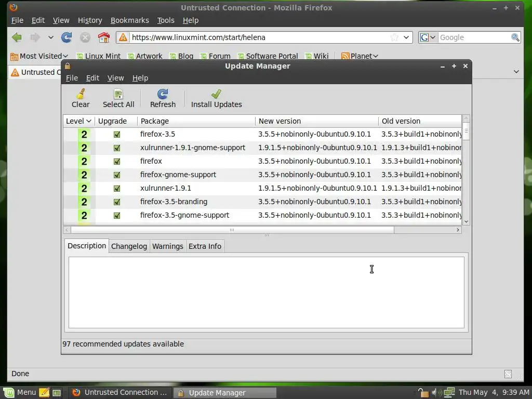
Task: Launch text editor from panel launcher
Action: pyautogui.click(x=44, y=393)
